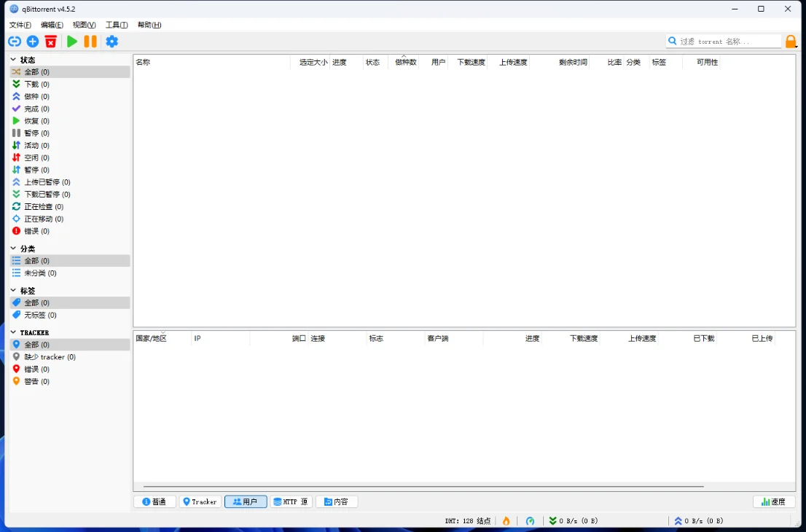This screenshot has height=532, width=806.
Task: Select the 警告 (0) tracker filter
Action: [x=70, y=381]
